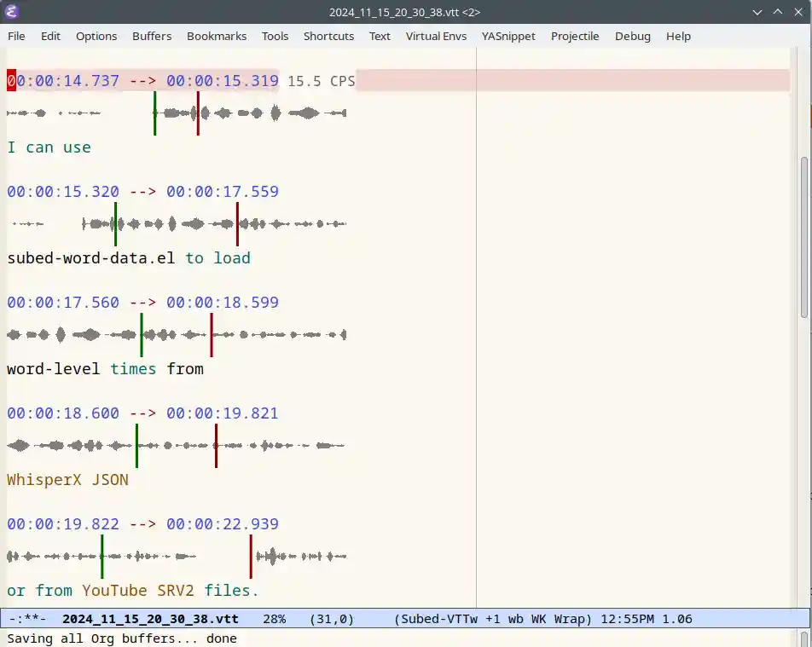The height and width of the screenshot is (647, 812).
Task: Click the subtitle text 'or from YouTube SRV2 files.'
Action: click(x=132, y=590)
